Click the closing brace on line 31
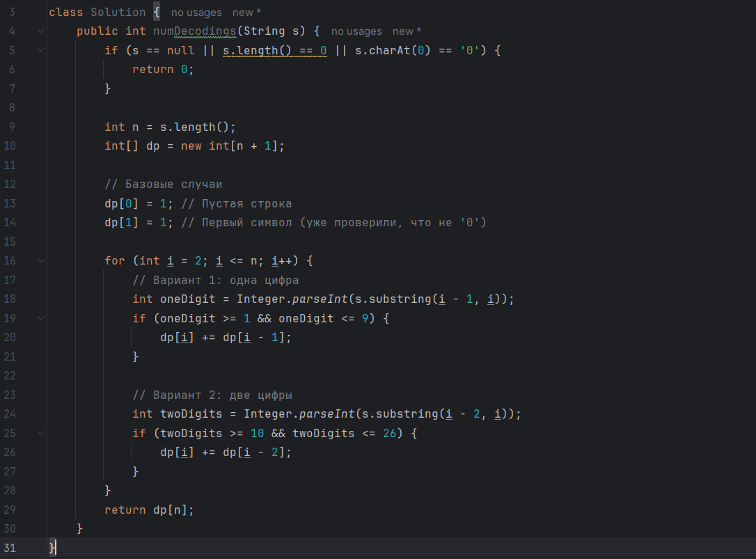Image resolution: width=756 pixels, height=559 pixels. click(x=52, y=548)
